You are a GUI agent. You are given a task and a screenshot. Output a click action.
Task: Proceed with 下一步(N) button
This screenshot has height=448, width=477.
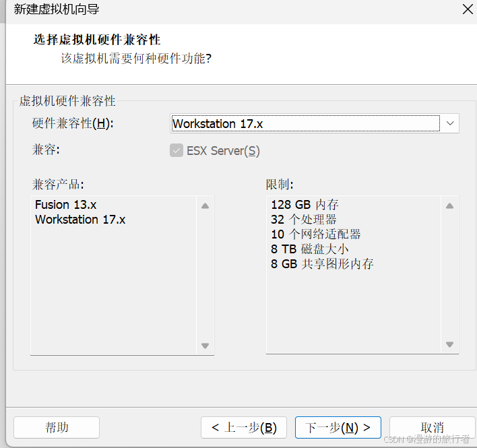(x=338, y=427)
